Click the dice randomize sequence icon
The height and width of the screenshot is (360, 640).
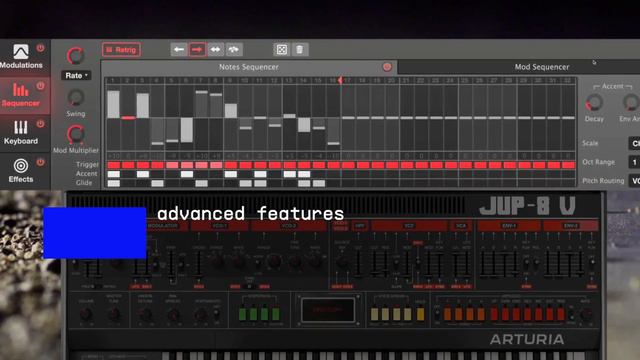[282, 50]
